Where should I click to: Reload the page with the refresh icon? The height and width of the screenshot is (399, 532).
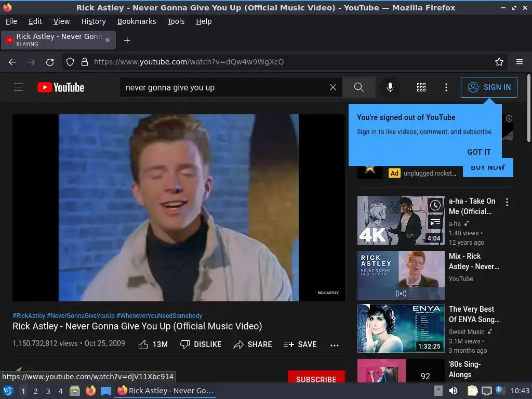[50, 62]
